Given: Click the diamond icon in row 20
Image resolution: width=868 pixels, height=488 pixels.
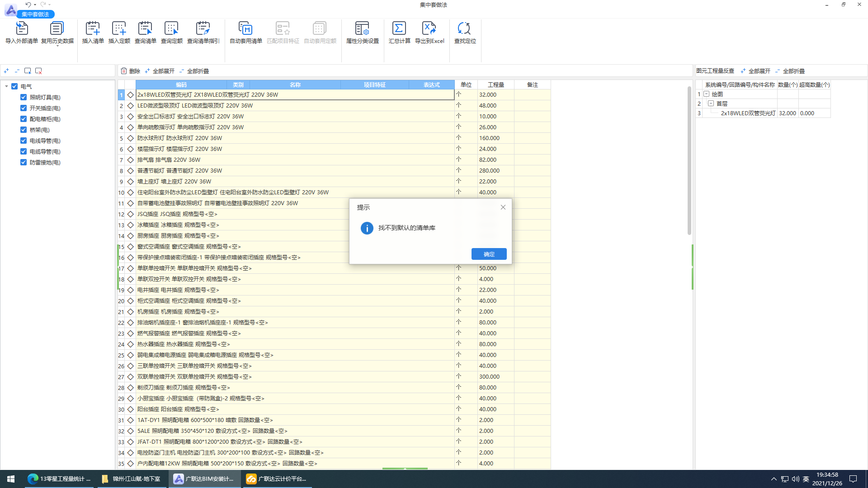Looking at the screenshot, I should 130,301.
